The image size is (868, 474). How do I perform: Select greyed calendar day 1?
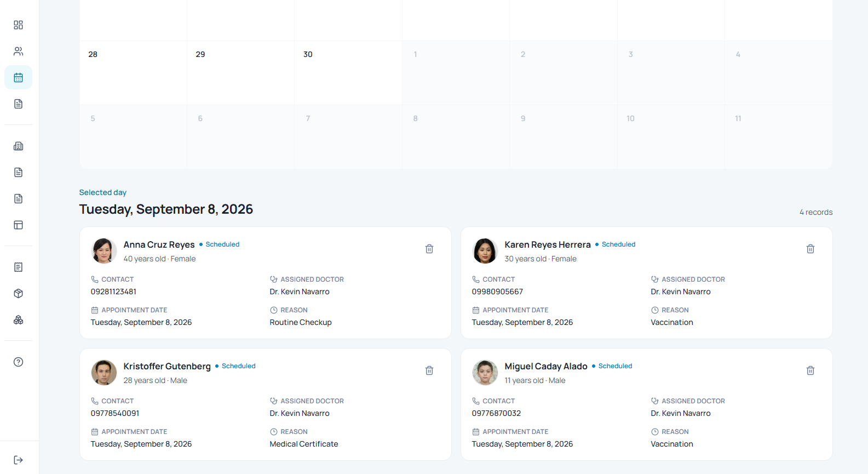coord(456,73)
